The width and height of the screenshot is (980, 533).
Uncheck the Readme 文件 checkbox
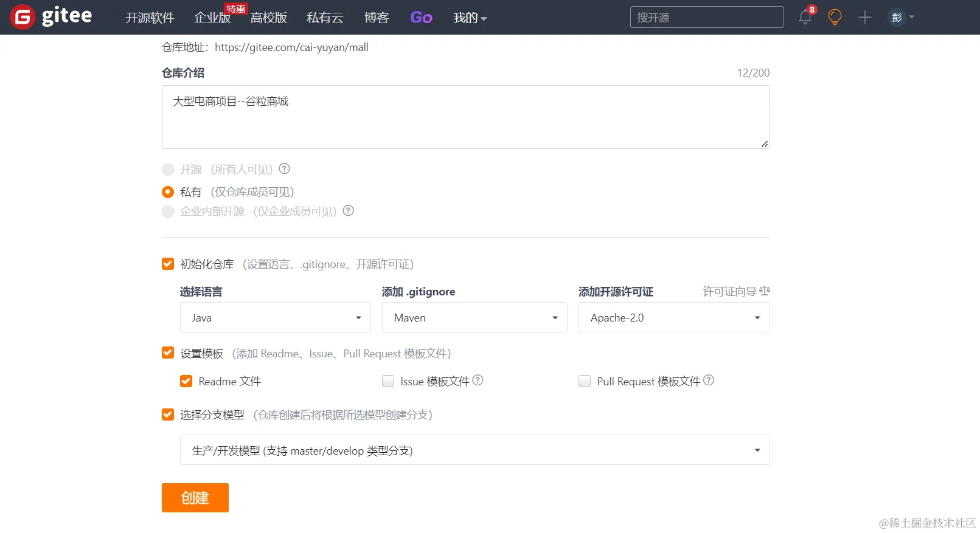click(x=186, y=381)
